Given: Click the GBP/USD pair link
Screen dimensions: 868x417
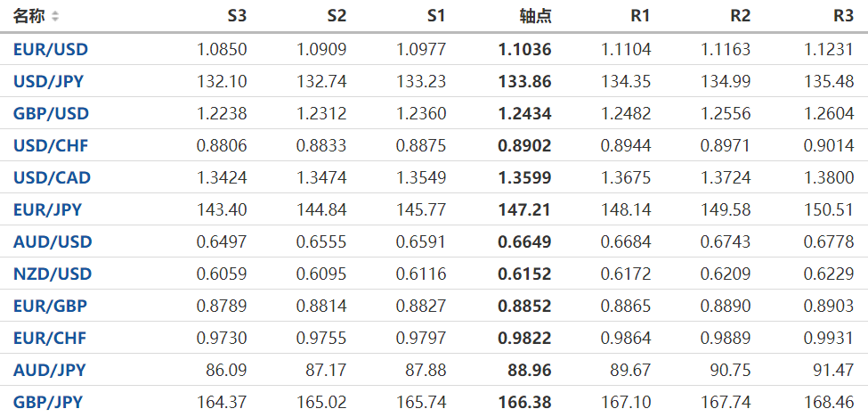Looking at the screenshot, I should (51, 114).
